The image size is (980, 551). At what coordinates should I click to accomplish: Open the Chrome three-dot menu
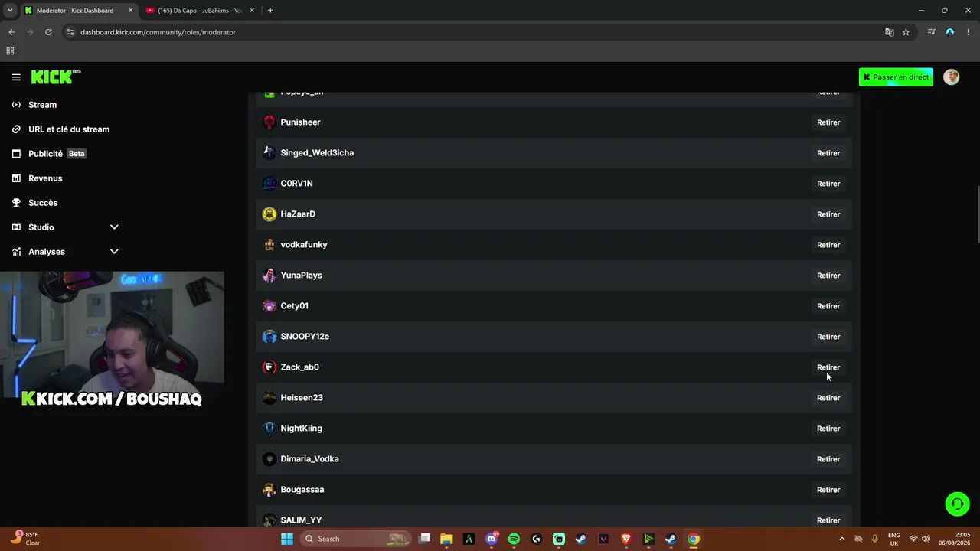coord(969,32)
